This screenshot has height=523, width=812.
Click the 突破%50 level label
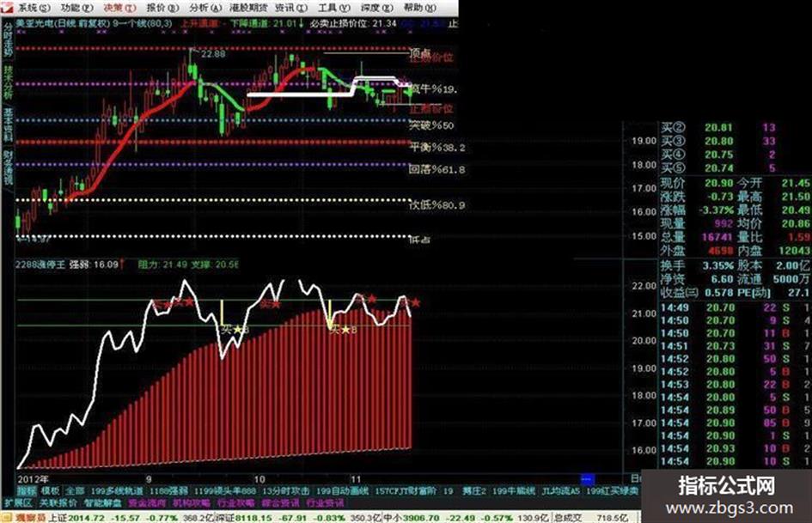[431, 125]
